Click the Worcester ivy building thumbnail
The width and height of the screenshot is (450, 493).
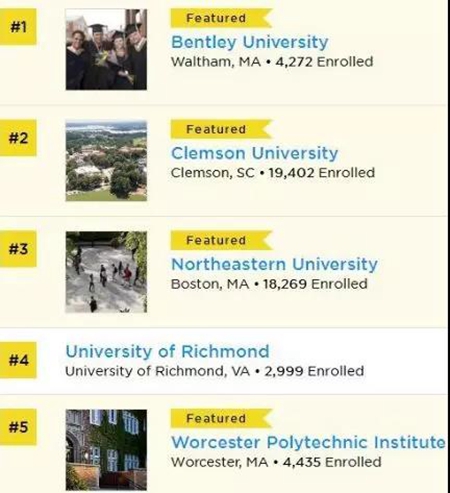click(106, 450)
